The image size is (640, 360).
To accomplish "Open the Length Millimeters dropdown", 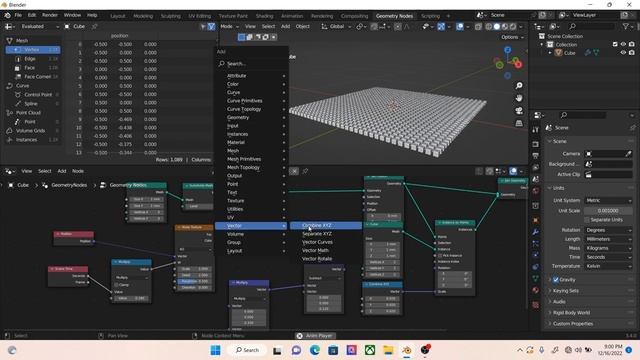I will (x=608, y=239).
